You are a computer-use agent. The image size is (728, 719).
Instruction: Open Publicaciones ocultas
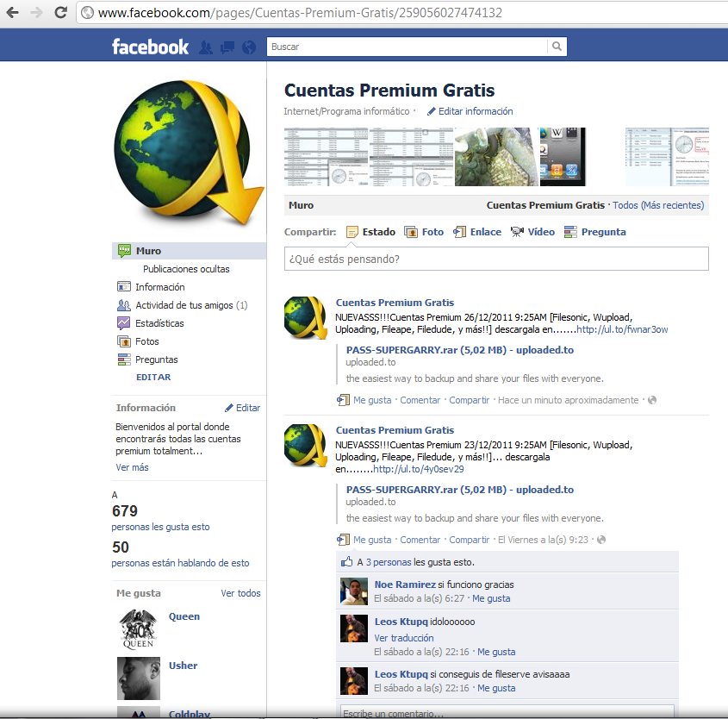point(186,269)
